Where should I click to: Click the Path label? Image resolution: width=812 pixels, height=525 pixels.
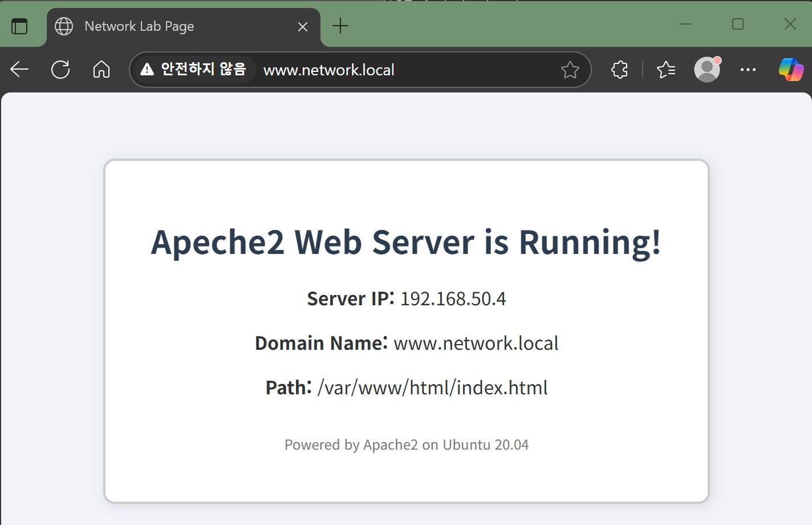pos(289,387)
